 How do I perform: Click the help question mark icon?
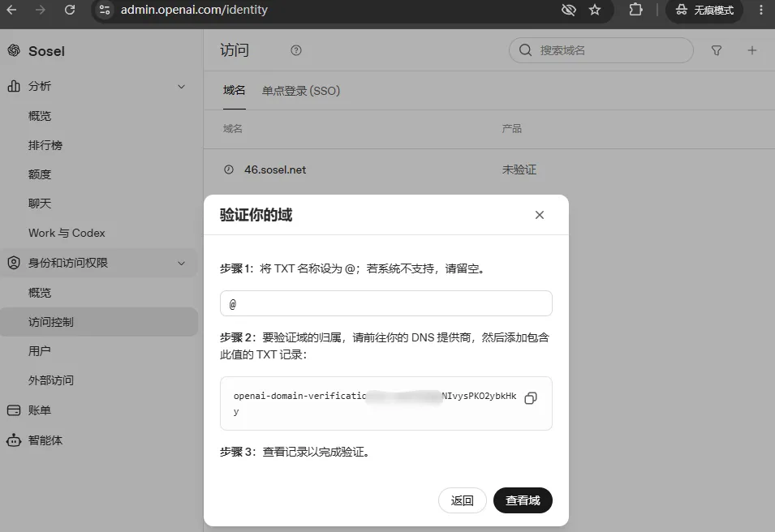click(296, 50)
